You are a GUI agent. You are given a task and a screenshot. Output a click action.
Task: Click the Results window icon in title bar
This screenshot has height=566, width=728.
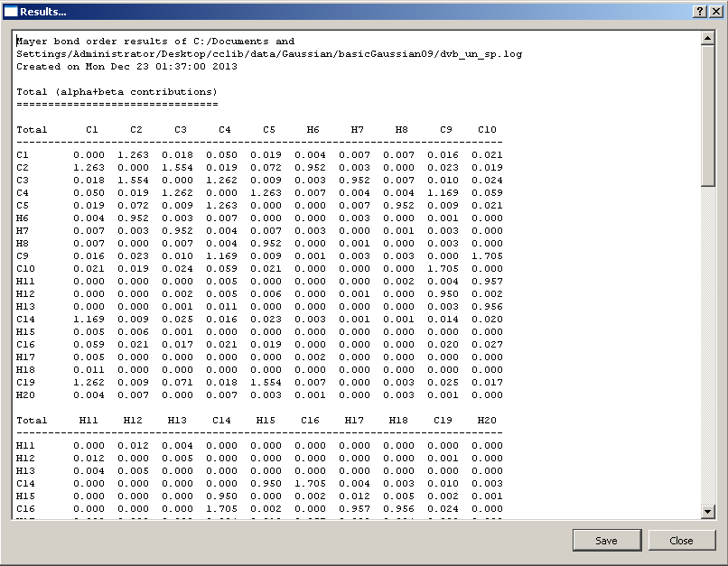(x=11, y=11)
